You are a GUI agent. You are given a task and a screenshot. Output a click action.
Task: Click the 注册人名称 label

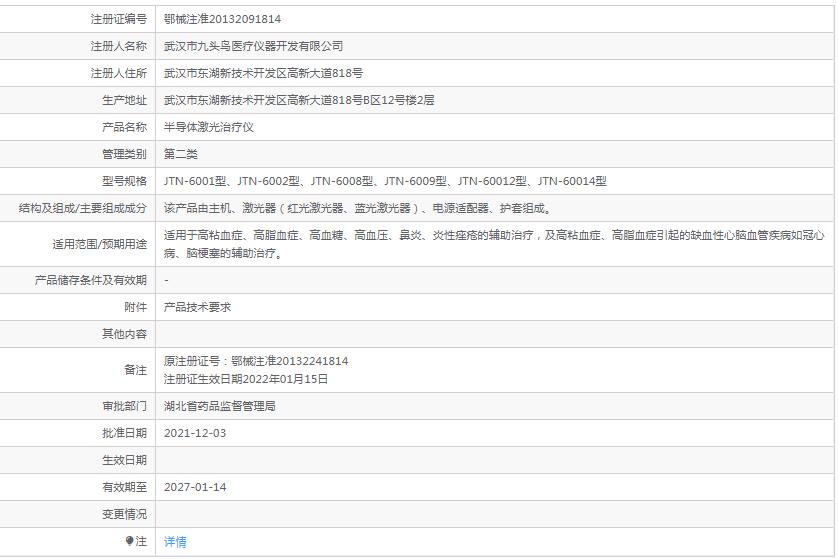[119, 46]
